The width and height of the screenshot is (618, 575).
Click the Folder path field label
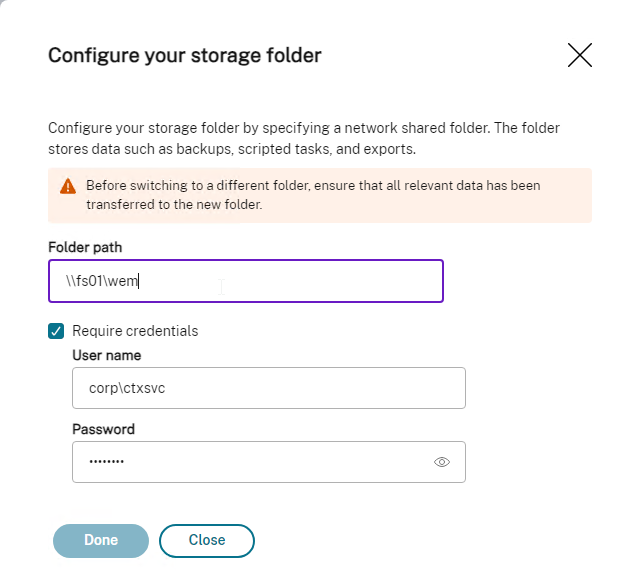[x=85, y=247]
